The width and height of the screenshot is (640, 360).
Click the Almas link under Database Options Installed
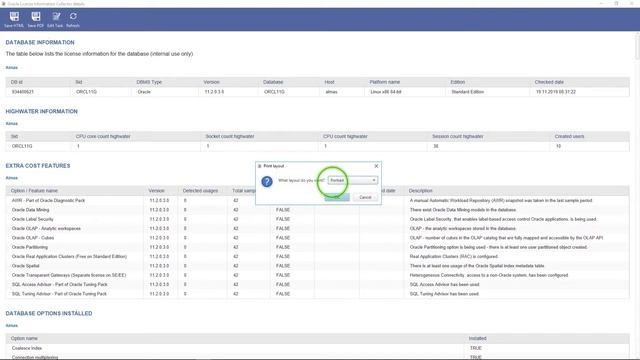pyautogui.click(x=12, y=325)
